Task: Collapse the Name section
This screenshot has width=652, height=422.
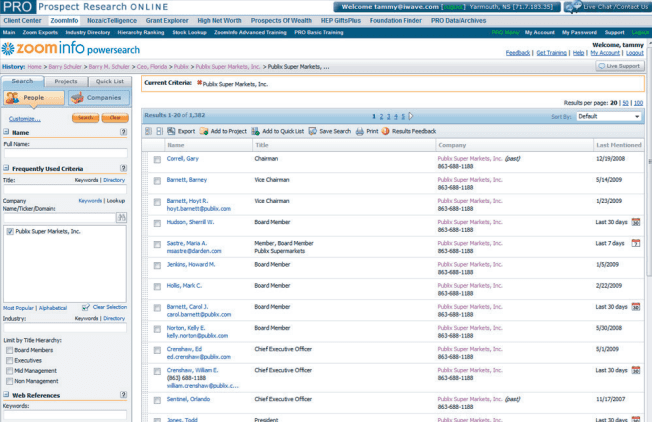Action: (6, 132)
